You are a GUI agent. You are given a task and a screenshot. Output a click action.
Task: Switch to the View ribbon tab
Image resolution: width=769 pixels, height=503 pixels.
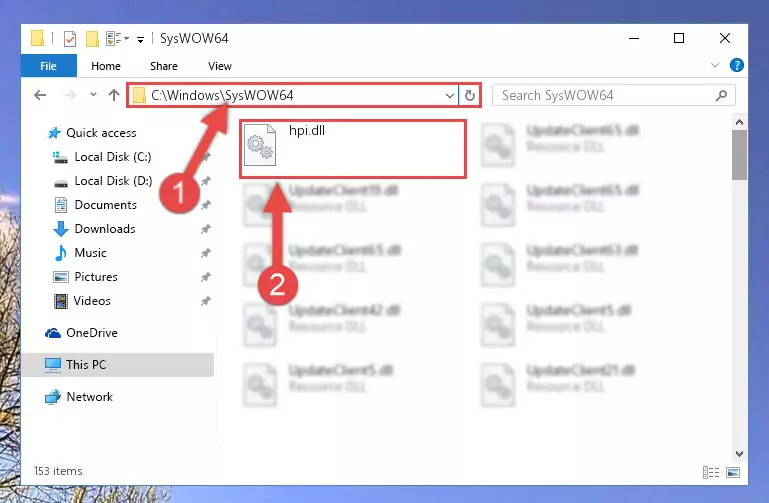click(x=220, y=66)
